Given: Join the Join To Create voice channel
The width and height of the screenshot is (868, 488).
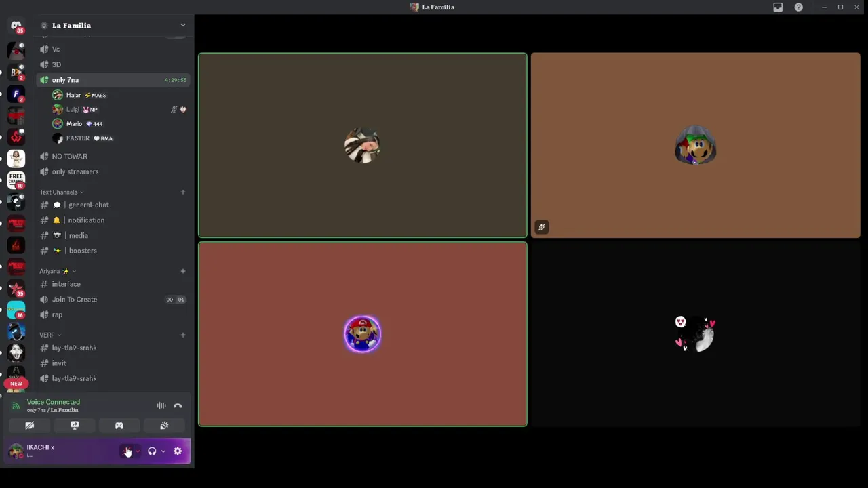Looking at the screenshot, I should (x=112, y=300).
